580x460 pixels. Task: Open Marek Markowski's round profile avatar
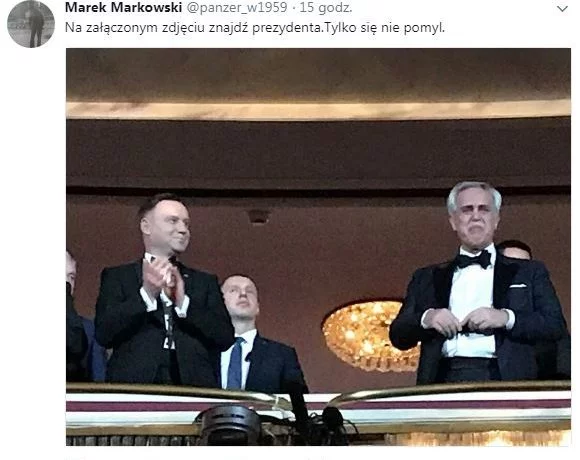click(31, 24)
